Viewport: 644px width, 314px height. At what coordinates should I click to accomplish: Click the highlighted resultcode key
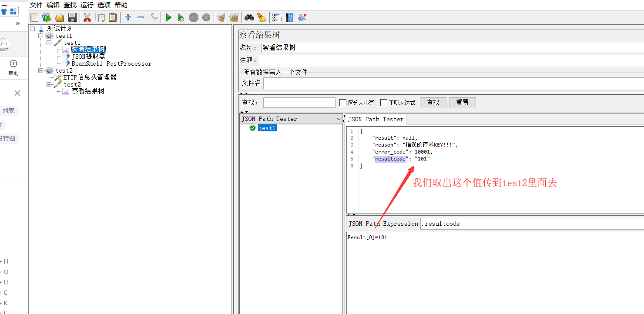coord(390,159)
